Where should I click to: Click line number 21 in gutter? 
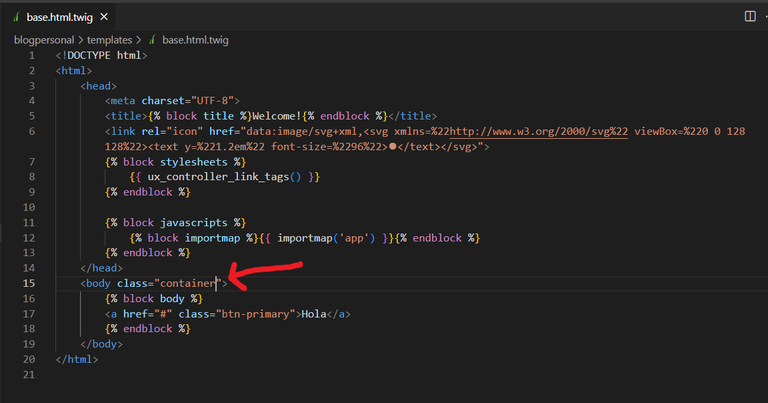pyautogui.click(x=29, y=374)
